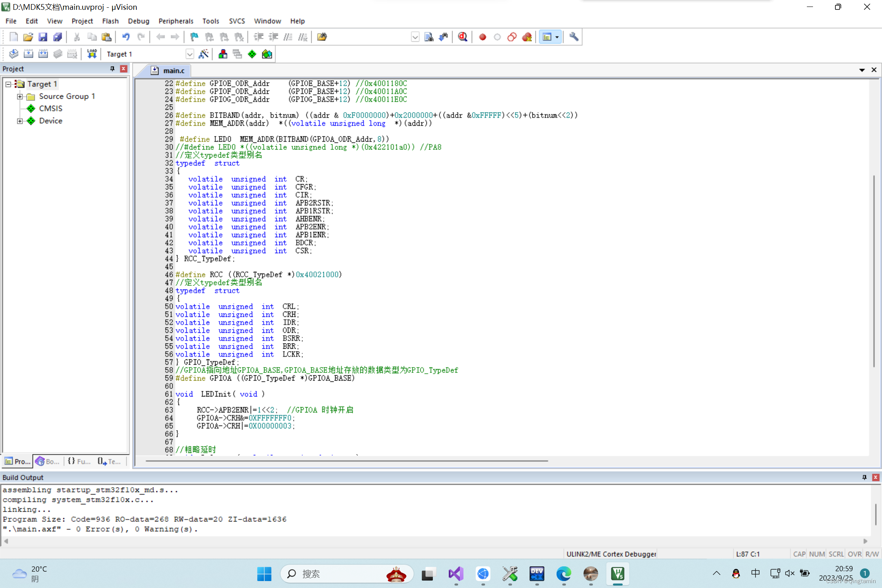Image resolution: width=882 pixels, height=588 pixels.
Task: Expand the Device tree node
Action: [x=20, y=121]
